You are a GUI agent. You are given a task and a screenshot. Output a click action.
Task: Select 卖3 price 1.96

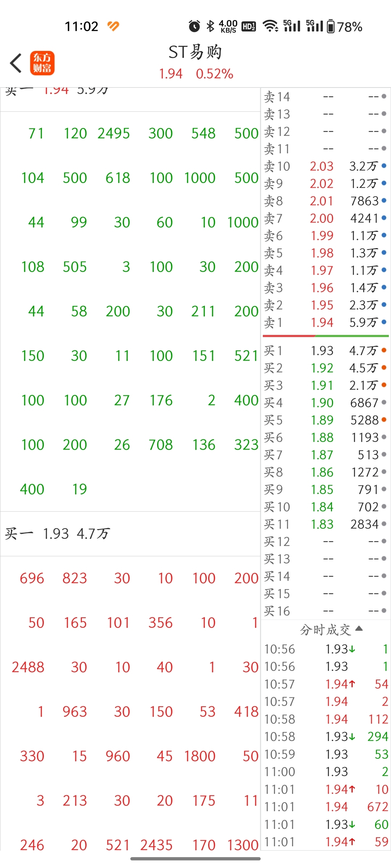pyautogui.click(x=322, y=288)
